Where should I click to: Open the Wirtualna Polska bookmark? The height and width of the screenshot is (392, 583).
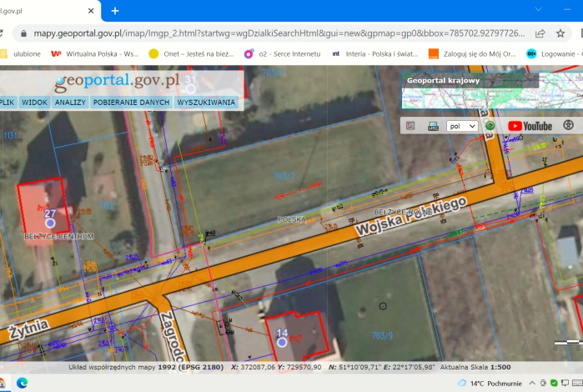95,54
